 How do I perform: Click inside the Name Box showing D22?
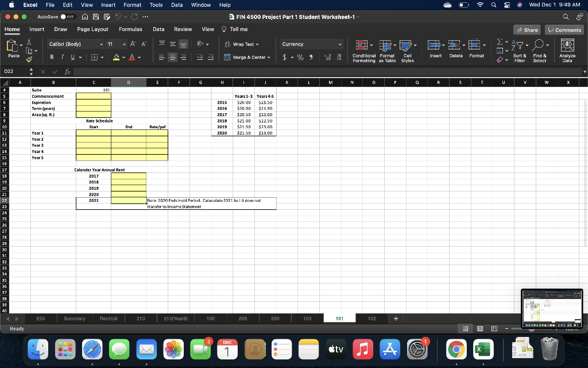coord(13,72)
